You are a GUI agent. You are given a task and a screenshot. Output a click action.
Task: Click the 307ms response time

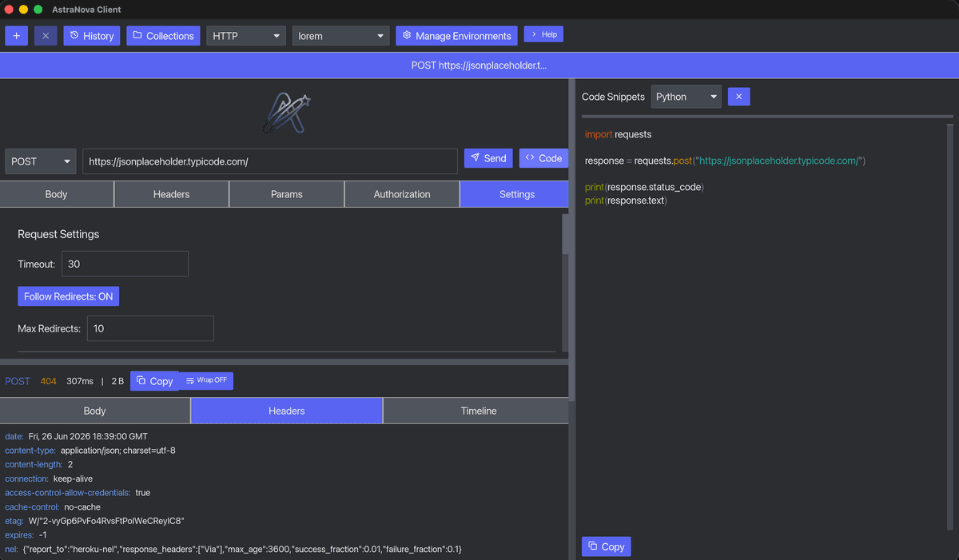point(80,381)
